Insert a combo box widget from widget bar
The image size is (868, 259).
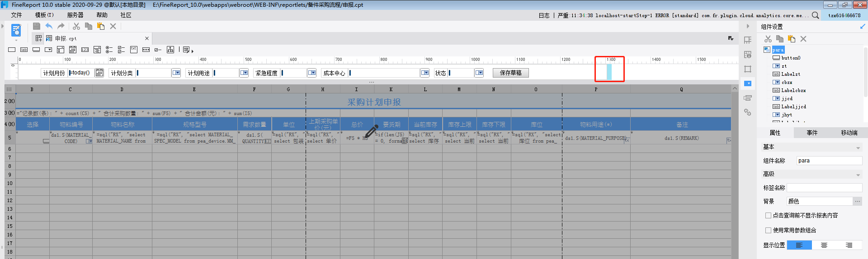48,50
